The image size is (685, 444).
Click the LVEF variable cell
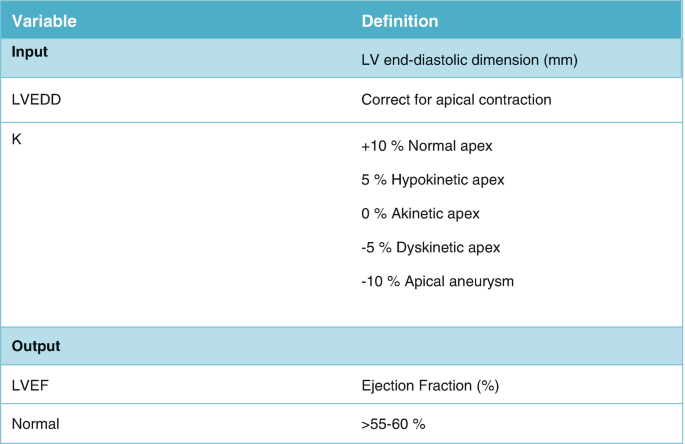[30, 384]
